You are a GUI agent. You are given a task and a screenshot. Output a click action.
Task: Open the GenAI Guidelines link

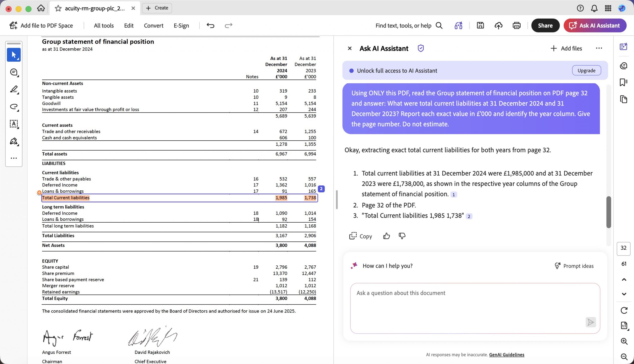pos(506,355)
